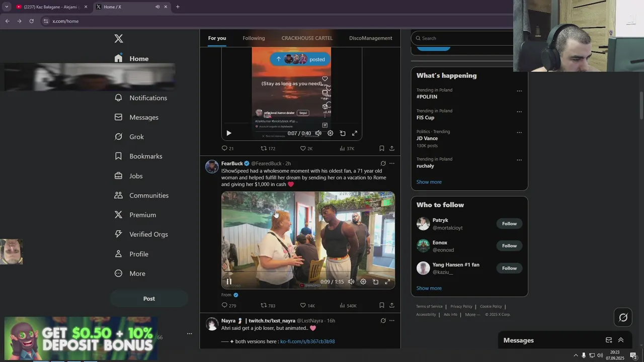Mute the top video at 0:07
Viewport: 644px width, 362px height.
tap(318, 133)
